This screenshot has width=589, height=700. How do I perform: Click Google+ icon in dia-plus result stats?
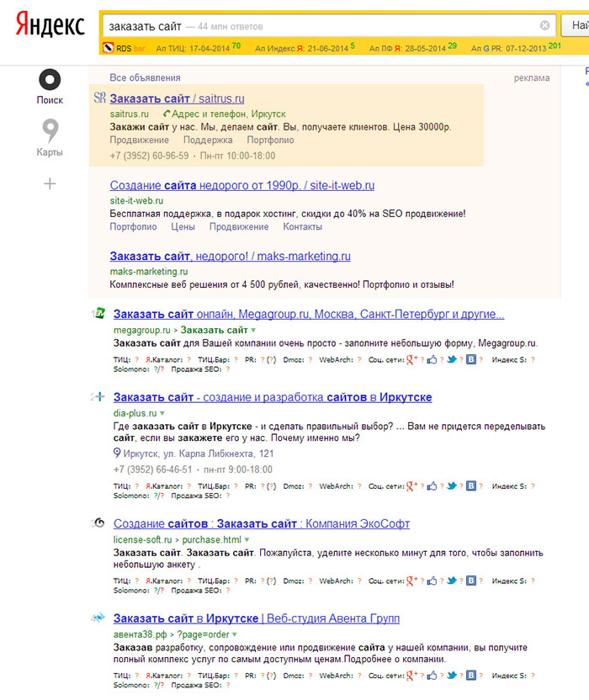point(411,485)
